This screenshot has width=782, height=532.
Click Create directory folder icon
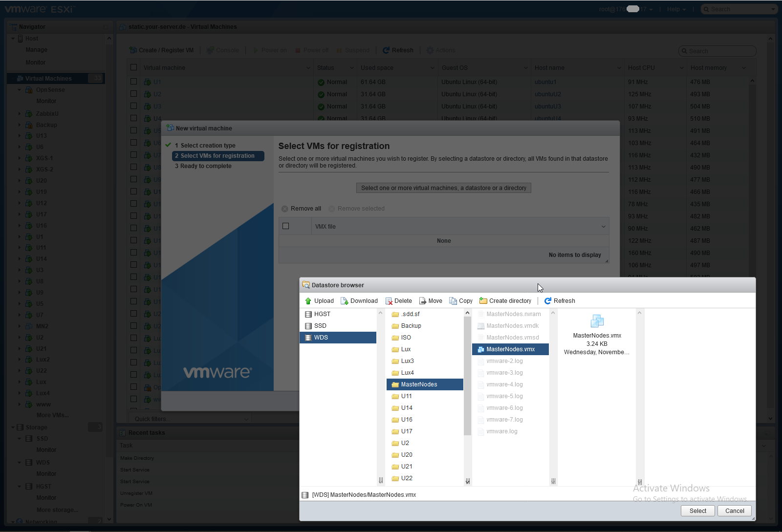pyautogui.click(x=483, y=301)
